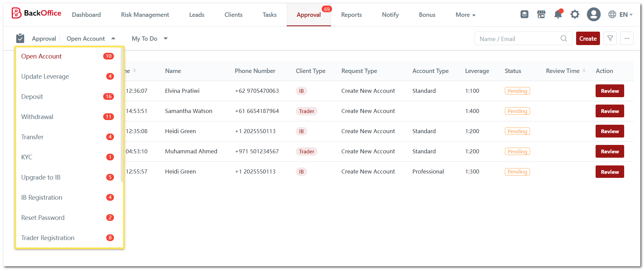This screenshot has height=270, width=644.
Task: Click the filter funnel icon
Action: click(610, 39)
